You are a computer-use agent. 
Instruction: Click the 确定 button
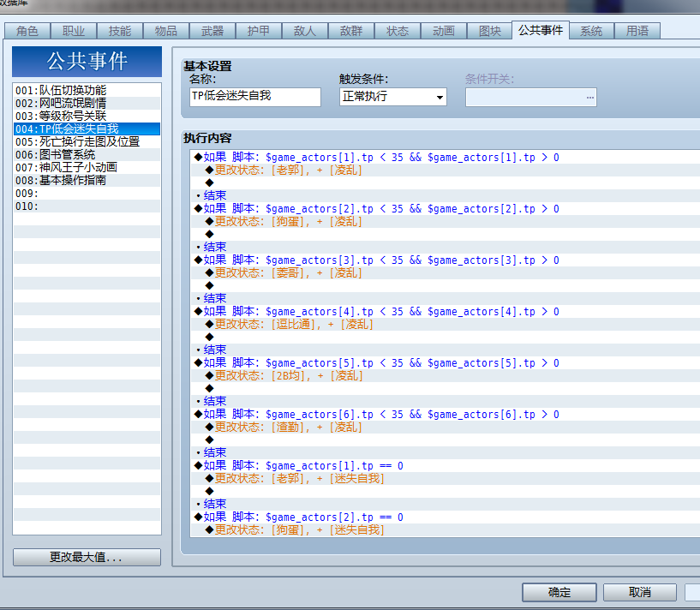tap(559, 593)
